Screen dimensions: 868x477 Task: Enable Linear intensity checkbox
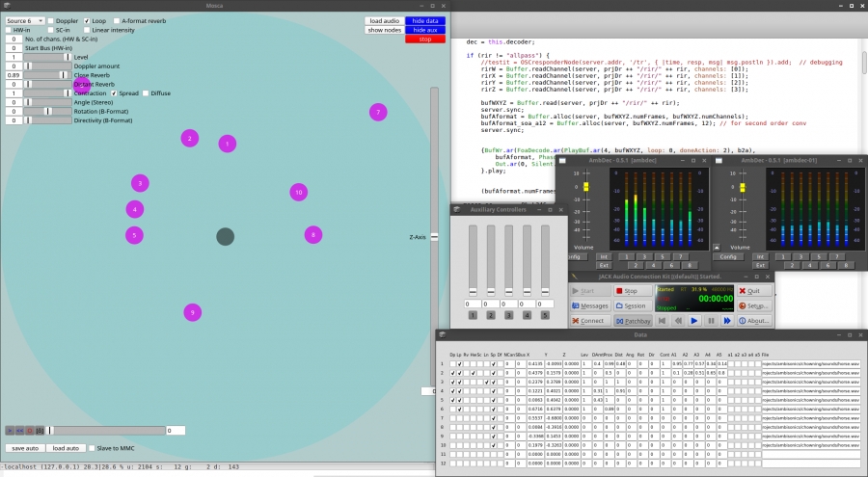pyautogui.click(x=87, y=30)
